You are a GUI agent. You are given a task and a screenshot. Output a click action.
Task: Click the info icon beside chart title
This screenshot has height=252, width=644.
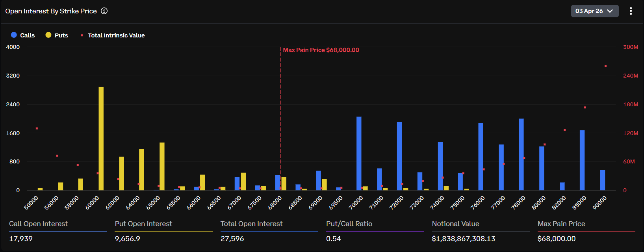104,11
